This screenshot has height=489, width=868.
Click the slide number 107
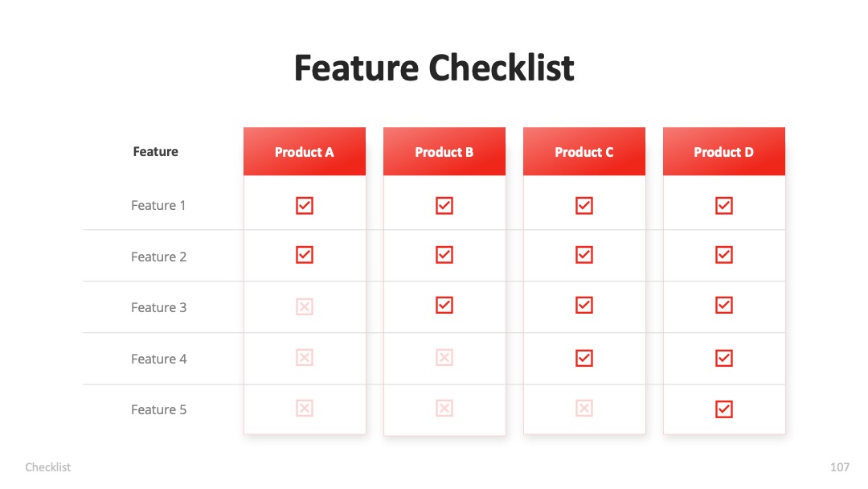coord(839,466)
